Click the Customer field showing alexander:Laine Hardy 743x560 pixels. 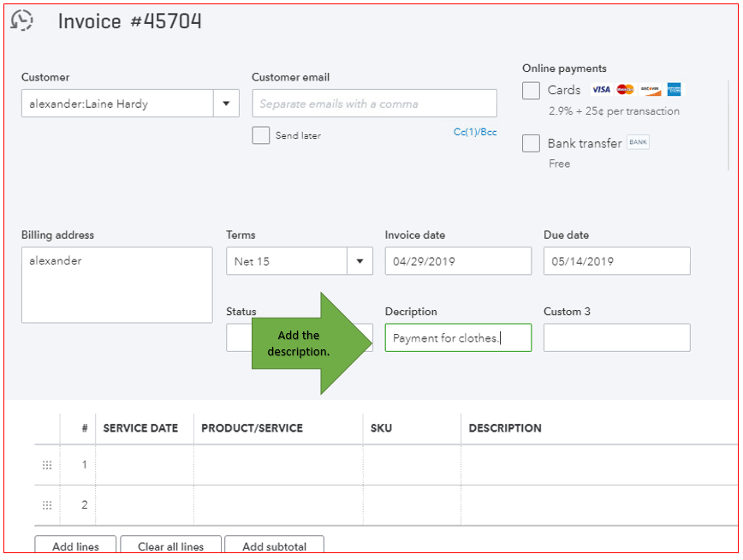click(117, 104)
